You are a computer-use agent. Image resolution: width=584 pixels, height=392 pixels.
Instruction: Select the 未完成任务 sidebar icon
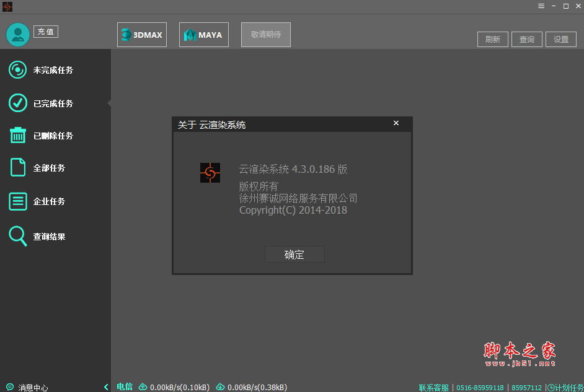(x=17, y=70)
